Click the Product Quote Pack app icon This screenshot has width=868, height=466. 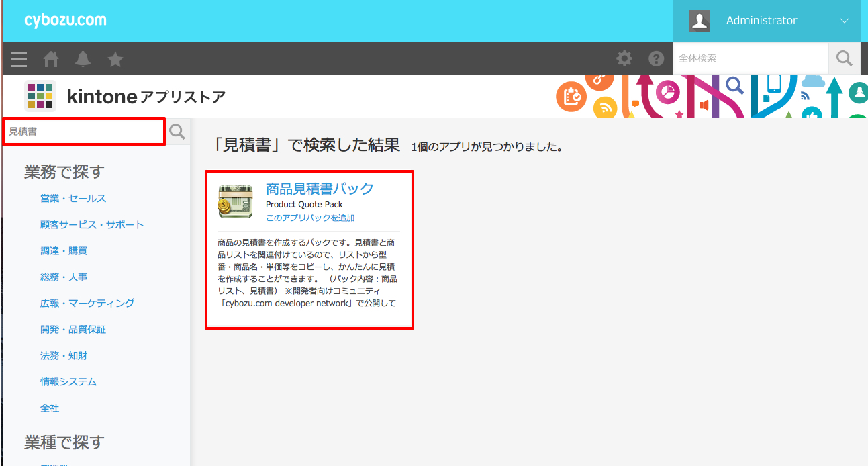[x=235, y=201]
